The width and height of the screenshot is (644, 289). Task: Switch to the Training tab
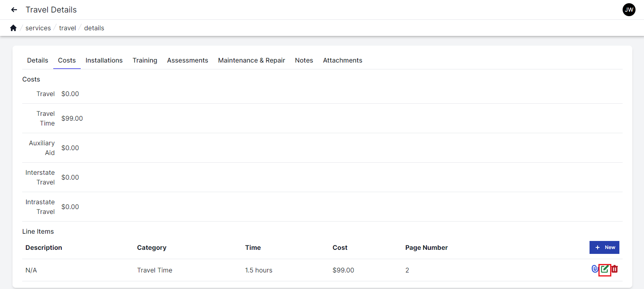(x=145, y=60)
